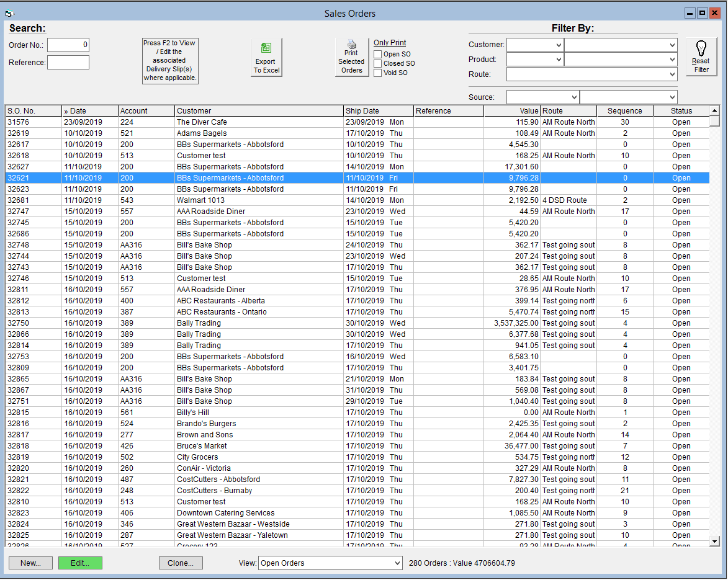
Task: Open the Route filter dropdown
Action: tap(672, 74)
